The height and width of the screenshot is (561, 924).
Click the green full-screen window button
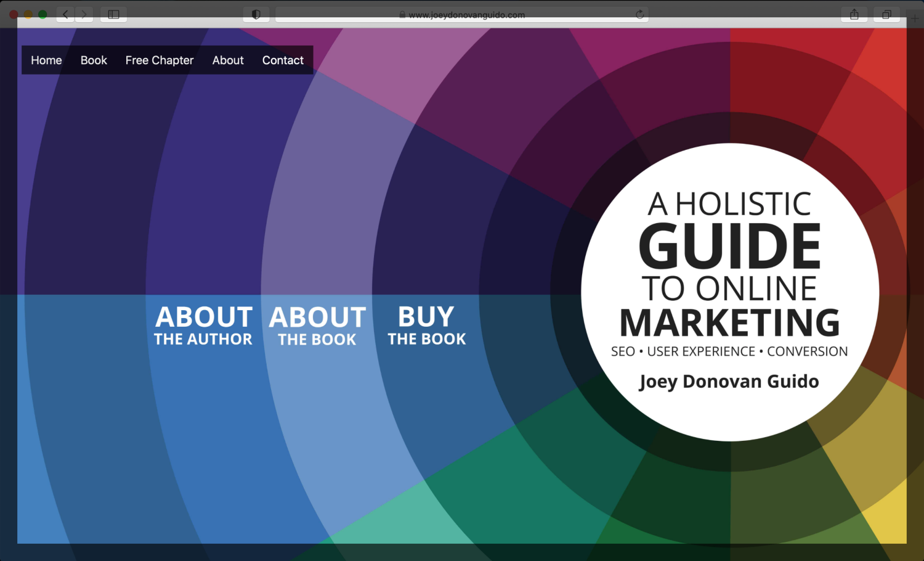pos(43,14)
